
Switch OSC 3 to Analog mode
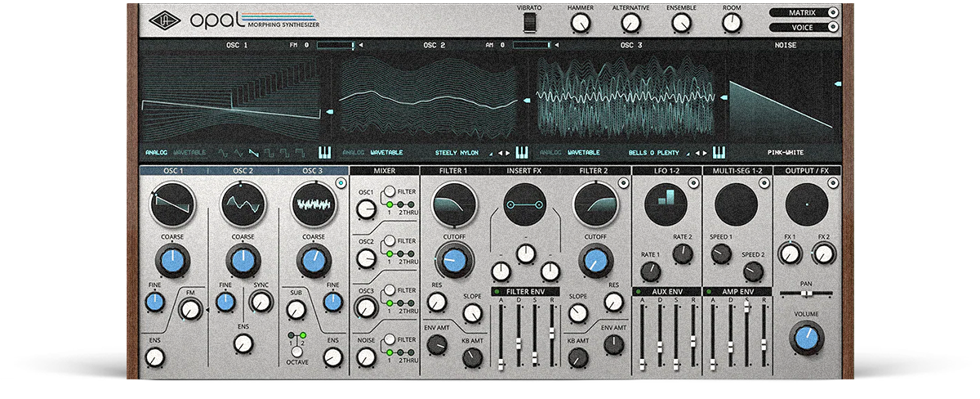[x=551, y=153]
